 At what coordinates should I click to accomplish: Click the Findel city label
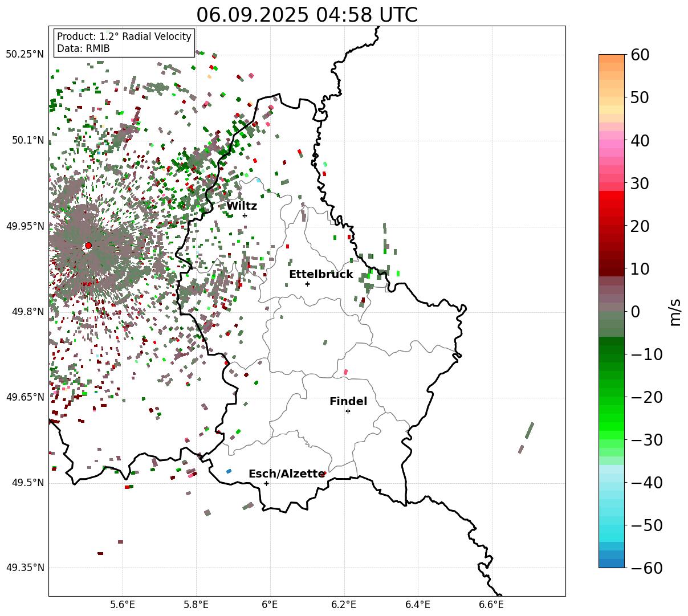(x=348, y=402)
